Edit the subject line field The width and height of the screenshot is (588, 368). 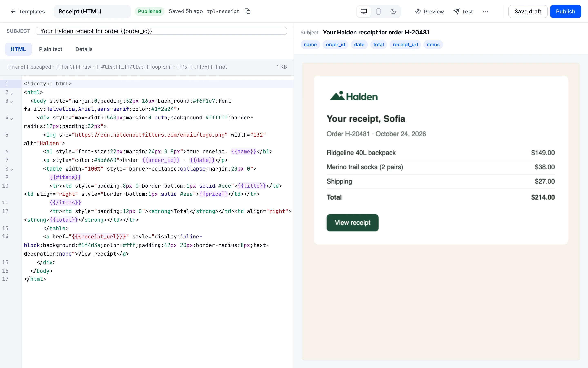click(x=161, y=31)
